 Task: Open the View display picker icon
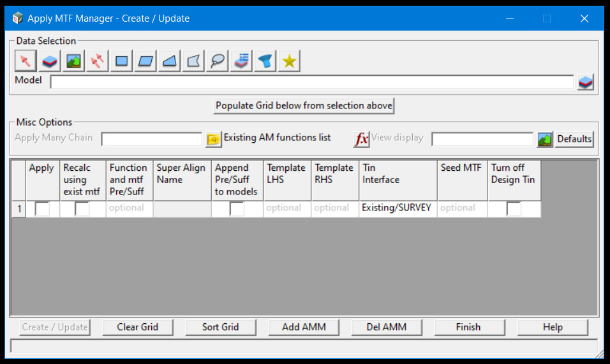point(544,139)
